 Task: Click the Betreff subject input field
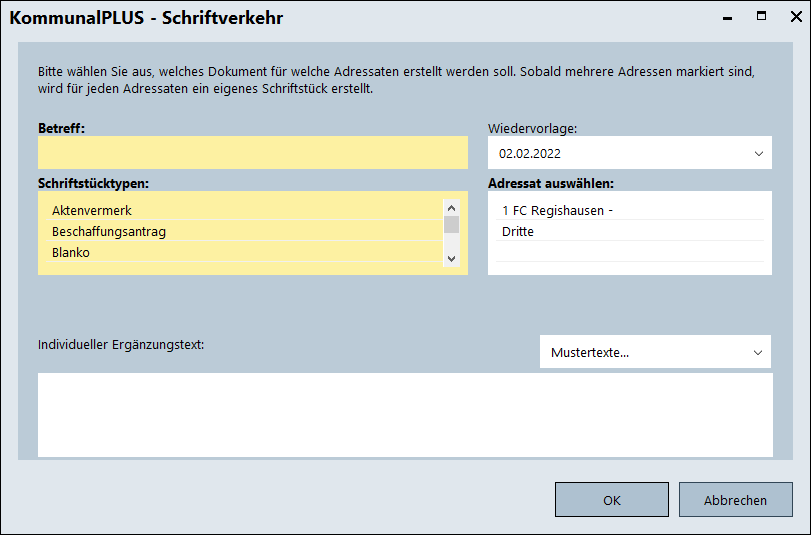[x=252, y=153]
